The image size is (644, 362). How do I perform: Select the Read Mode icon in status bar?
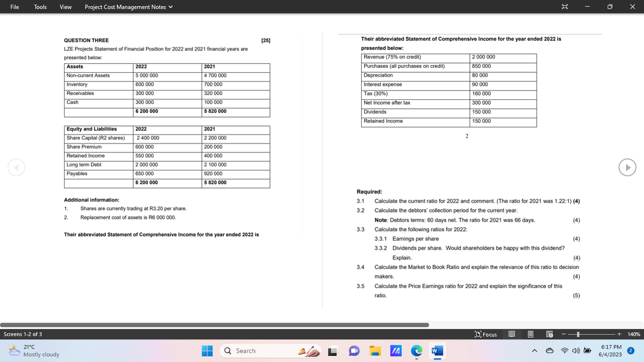tap(512, 334)
